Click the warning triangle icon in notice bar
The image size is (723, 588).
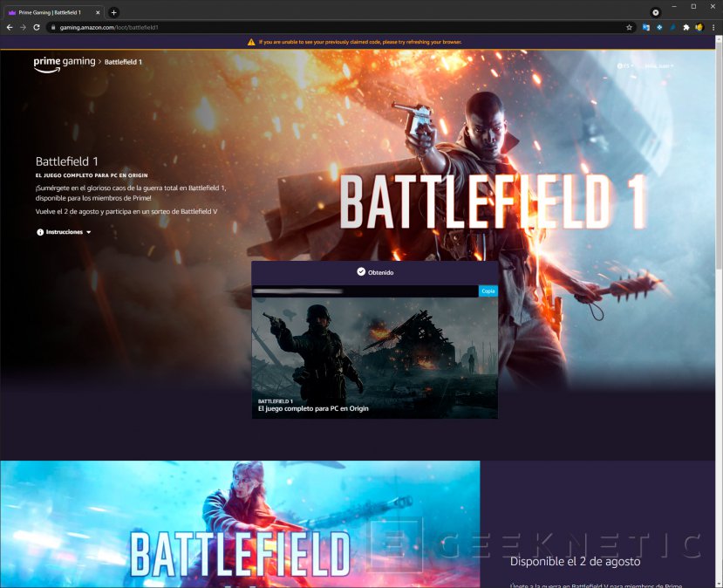point(251,42)
